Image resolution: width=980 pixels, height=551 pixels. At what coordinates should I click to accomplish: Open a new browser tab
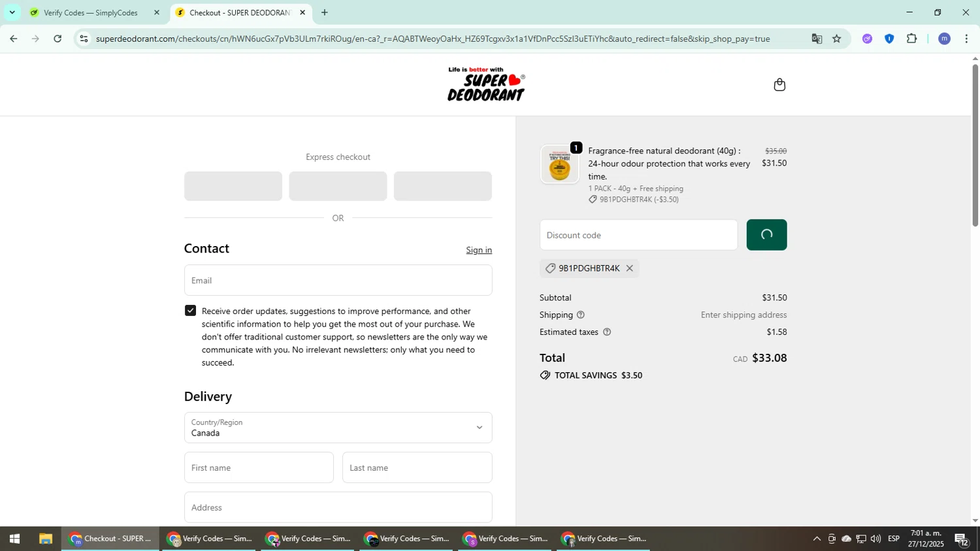tap(325, 12)
